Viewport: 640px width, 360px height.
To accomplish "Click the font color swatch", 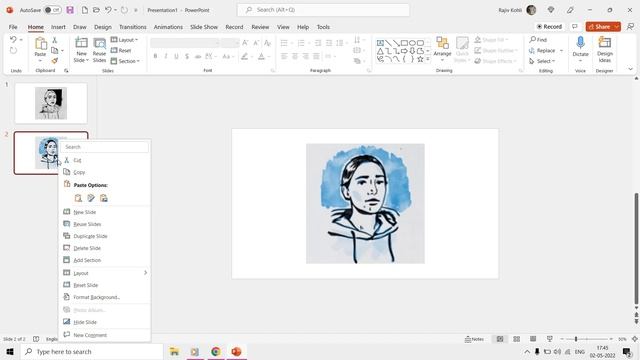I will point(261,56).
